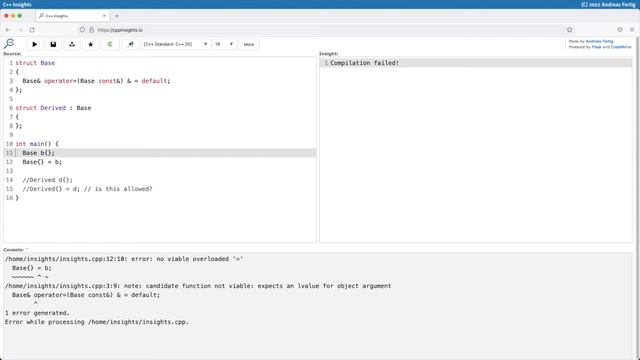Screen dimensions: 640x360
Task: Bookmark this page with the star icon
Action: [x=570, y=29]
